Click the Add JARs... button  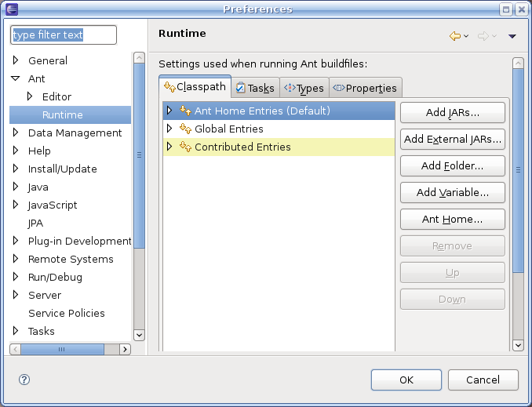pyautogui.click(x=453, y=113)
